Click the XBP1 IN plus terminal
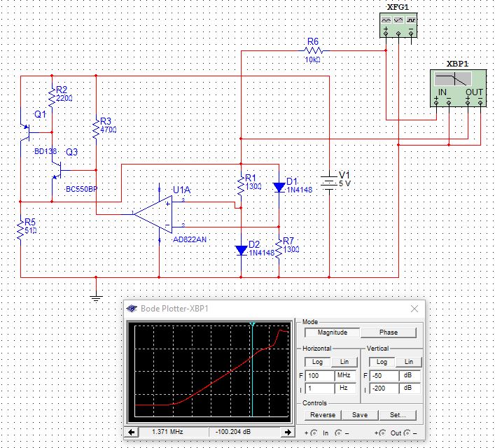 (436, 103)
